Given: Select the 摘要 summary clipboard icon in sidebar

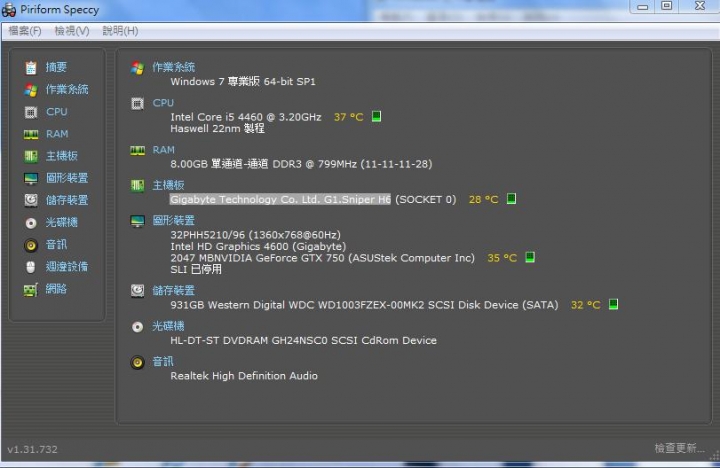Looking at the screenshot, I should 31,68.
